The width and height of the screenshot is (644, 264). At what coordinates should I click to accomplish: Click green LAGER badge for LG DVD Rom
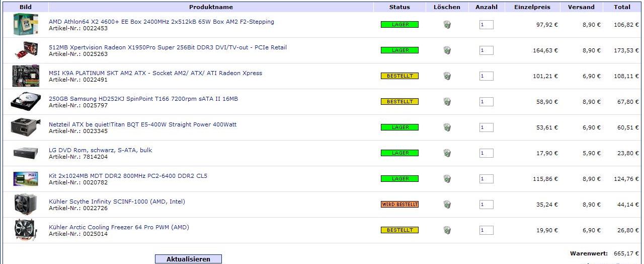click(399, 153)
